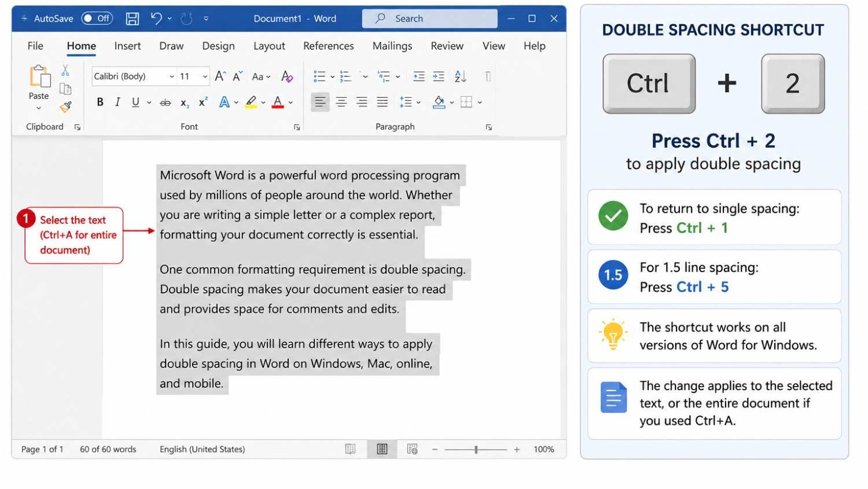Toggle underline formatting
The width and height of the screenshot is (868, 489).
[135, 102]
